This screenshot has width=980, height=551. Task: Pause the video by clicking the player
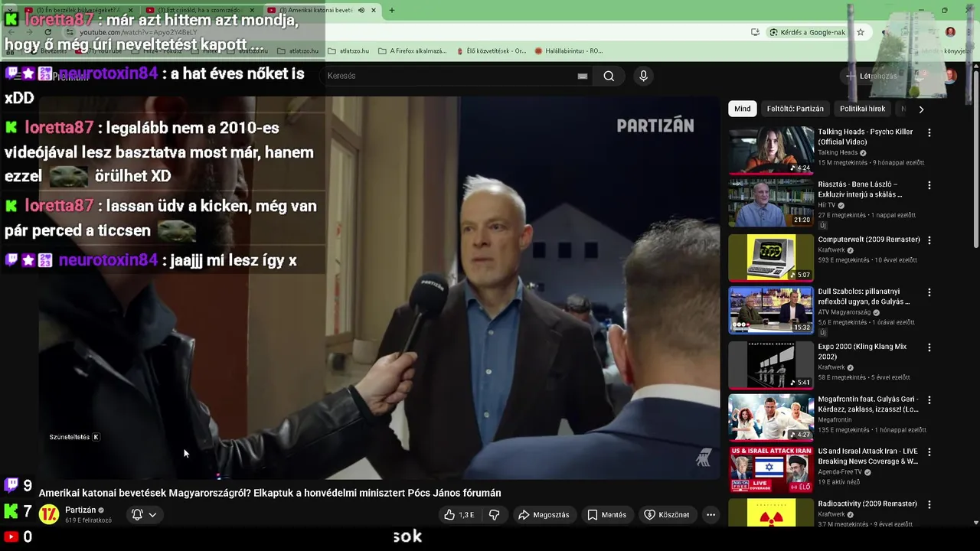(x=379, y=287)
